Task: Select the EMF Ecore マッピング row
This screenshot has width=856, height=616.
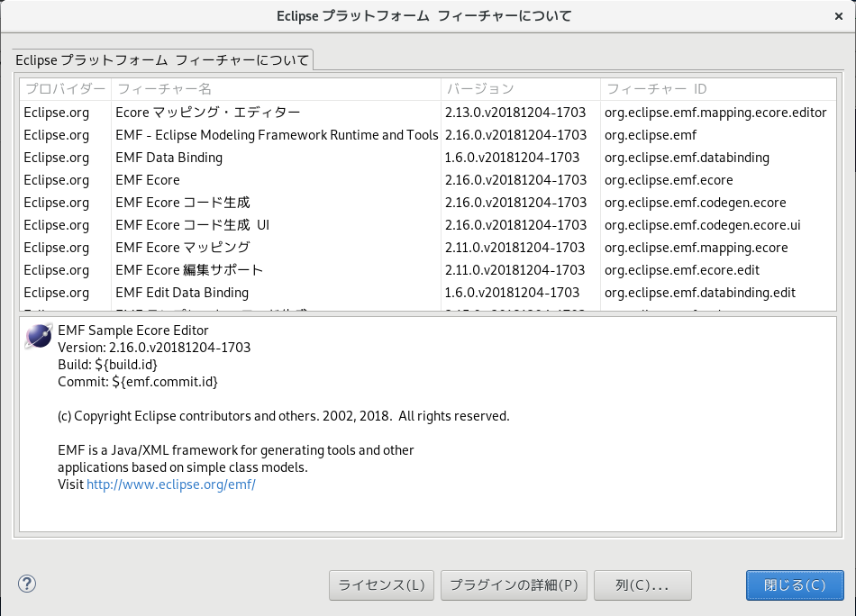Action: pos(428,248)
